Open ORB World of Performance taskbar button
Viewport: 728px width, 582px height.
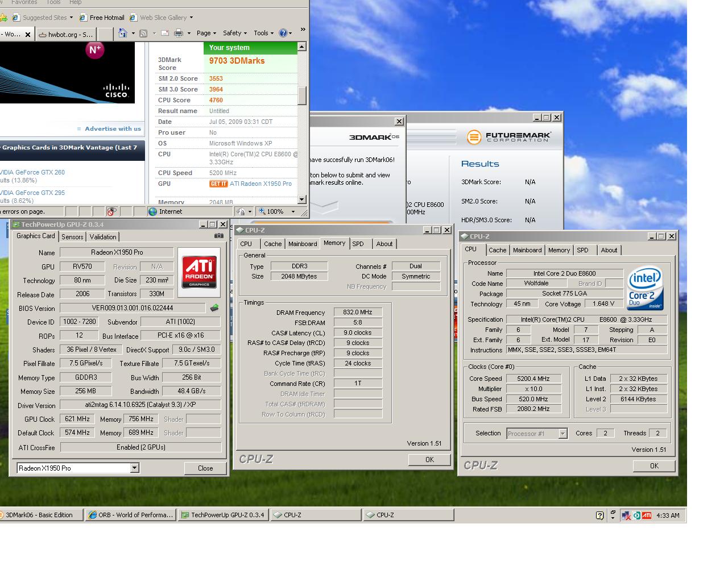click(130, 515)
